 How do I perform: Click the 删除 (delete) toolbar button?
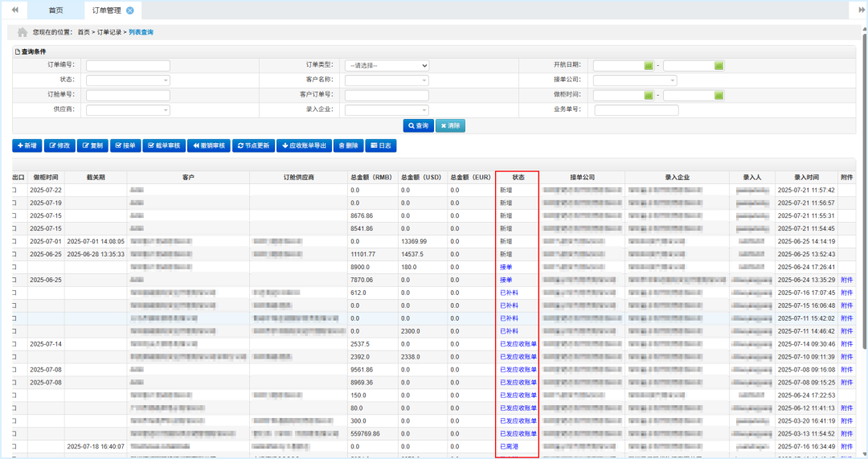pos(347,145)
